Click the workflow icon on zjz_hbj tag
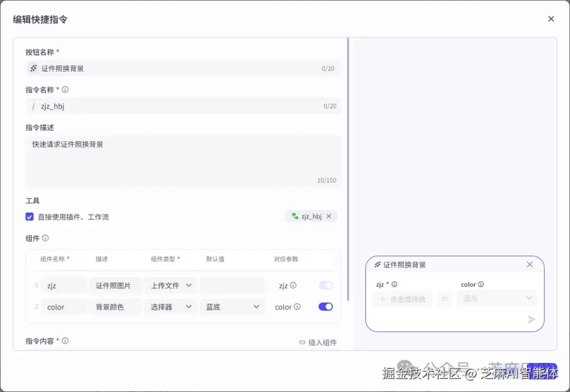 tap(295, 216)
